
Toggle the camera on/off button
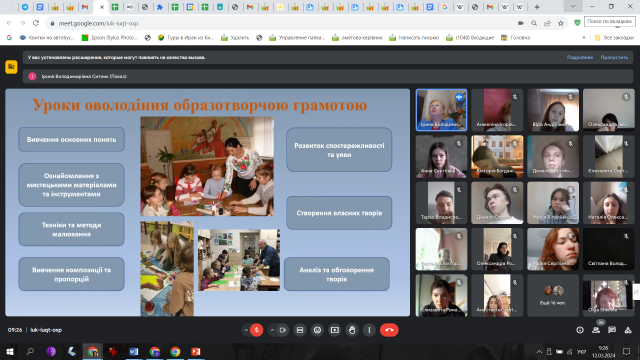click(x=282, y=330)
